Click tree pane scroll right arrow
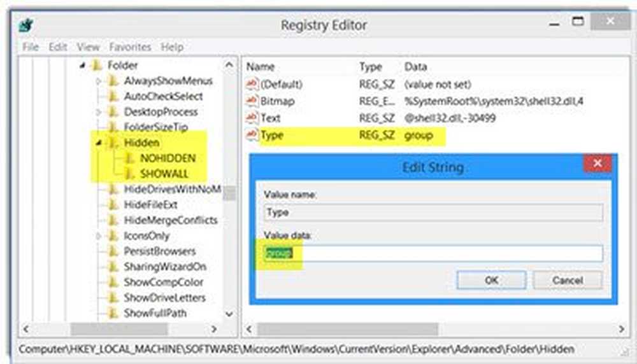637x364 pixels. tap(214, 329)
